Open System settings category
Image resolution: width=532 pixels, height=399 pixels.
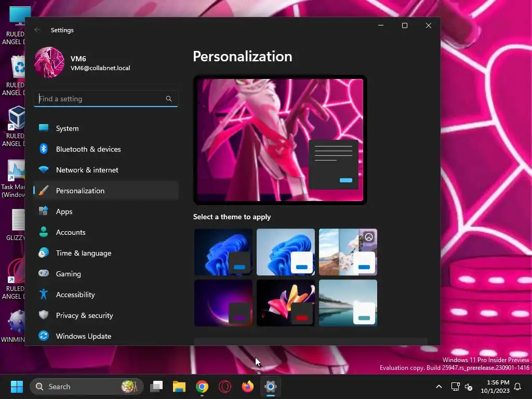click(106, 128)
